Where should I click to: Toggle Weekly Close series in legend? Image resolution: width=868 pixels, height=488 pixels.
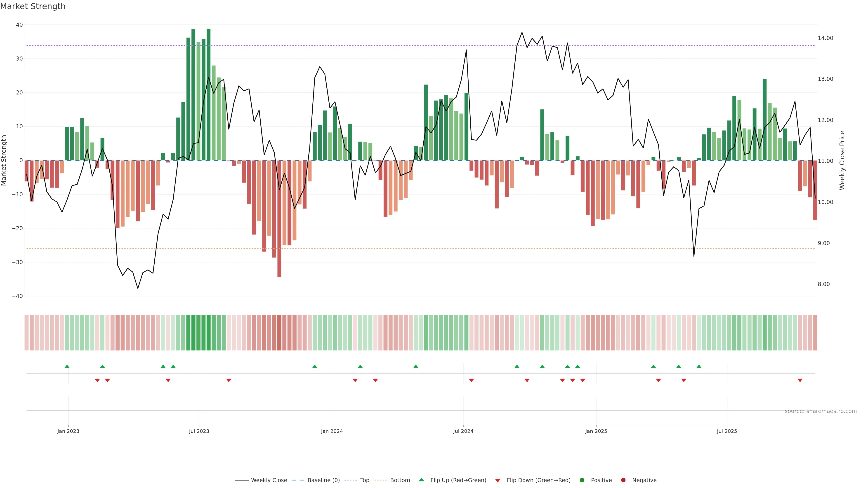[269, 480]
